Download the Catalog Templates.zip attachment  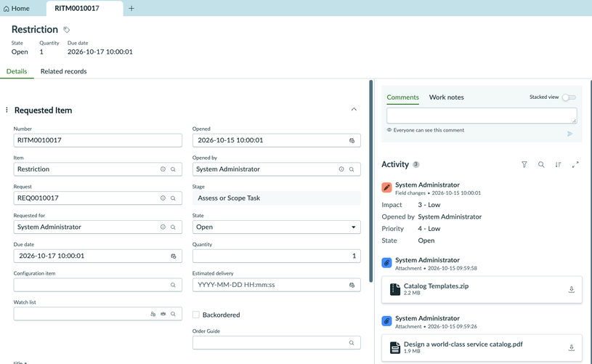[571, 289]
